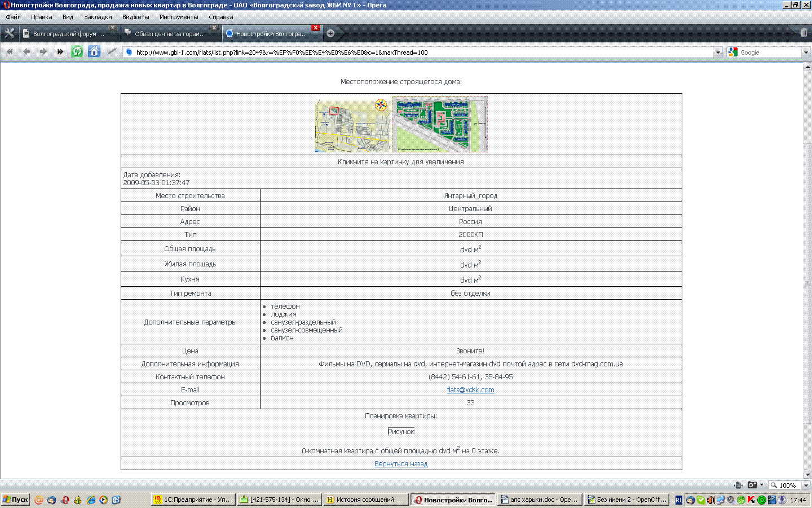Toggle image display camera icon
This screenshot has height=508, width=812.
(752, 485)
